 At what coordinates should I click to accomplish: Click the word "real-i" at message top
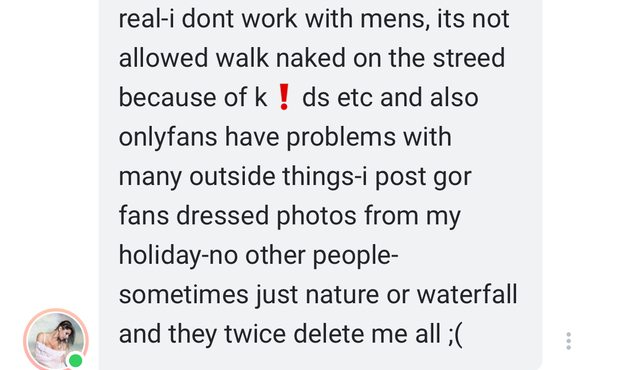pyautogui.click(x=146, y=19)
